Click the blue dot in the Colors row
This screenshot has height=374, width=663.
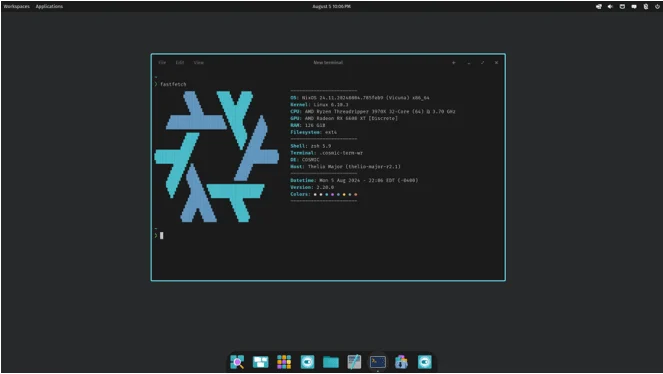338,194
